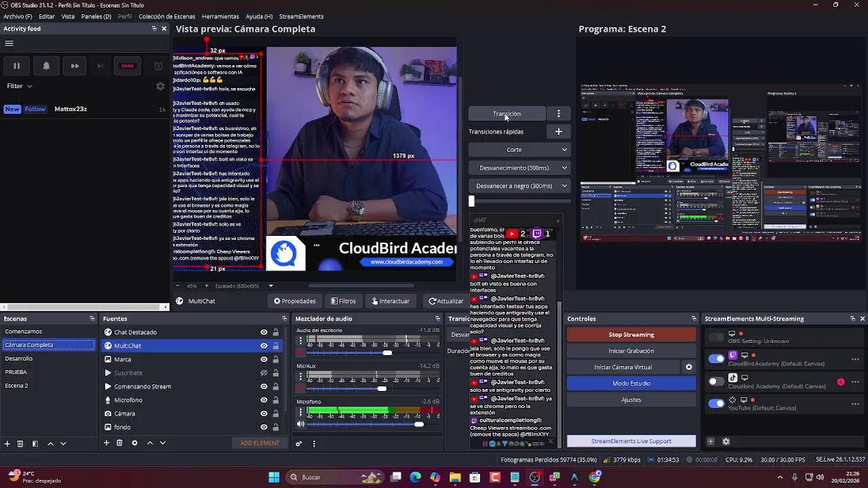
Task: Disable Twitch CloudBirdAcademy streaming toggle
Action: pos(716,359)
